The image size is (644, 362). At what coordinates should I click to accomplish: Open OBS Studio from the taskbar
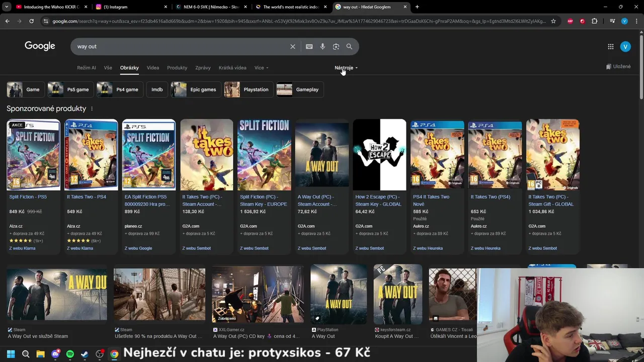[x=100, y=354]
